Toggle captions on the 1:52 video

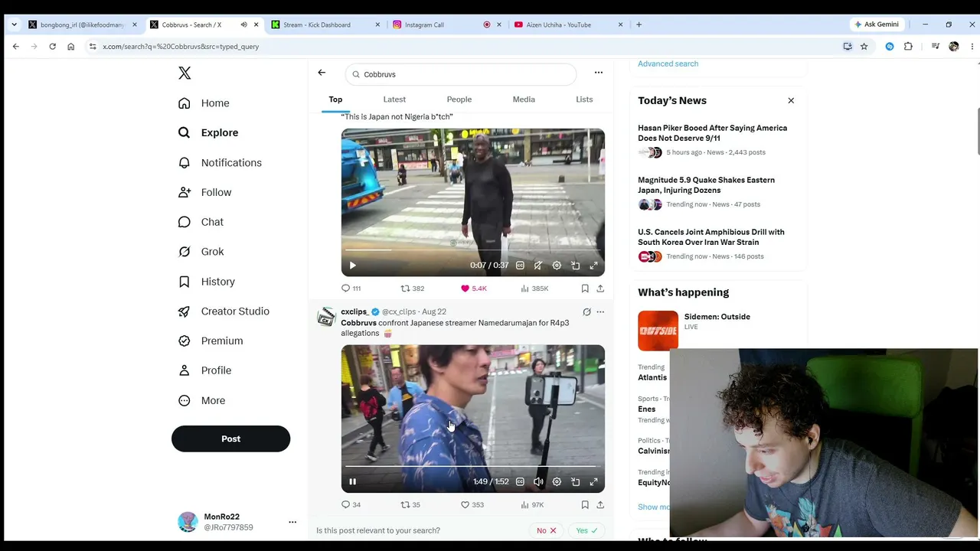(x=520, y=482)
